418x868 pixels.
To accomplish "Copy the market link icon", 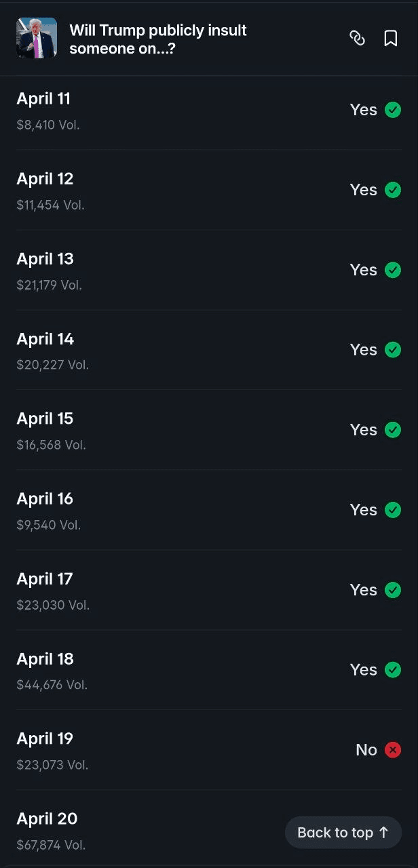I will tap(357, 38).
